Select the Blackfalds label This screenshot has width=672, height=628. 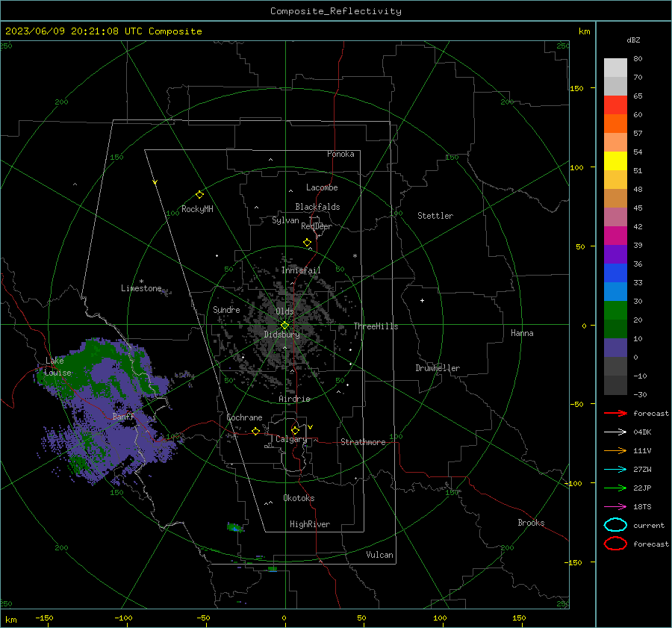click(x=317, y=207)
